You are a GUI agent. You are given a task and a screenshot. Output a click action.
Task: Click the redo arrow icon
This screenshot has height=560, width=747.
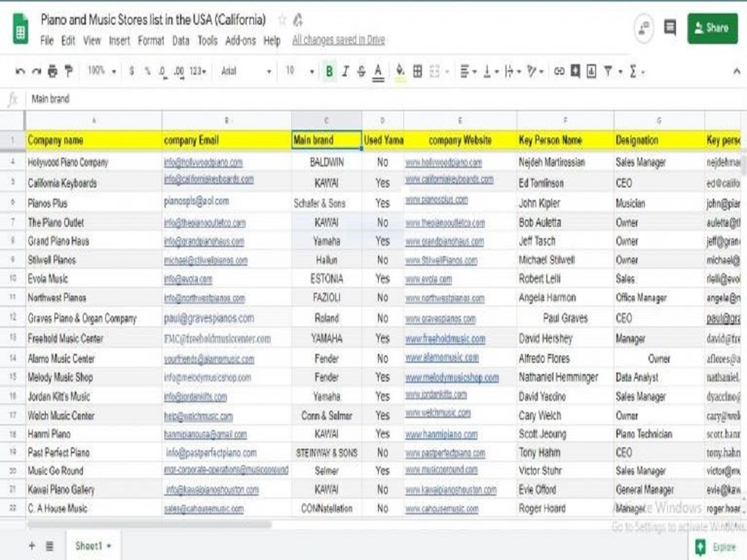36,72
